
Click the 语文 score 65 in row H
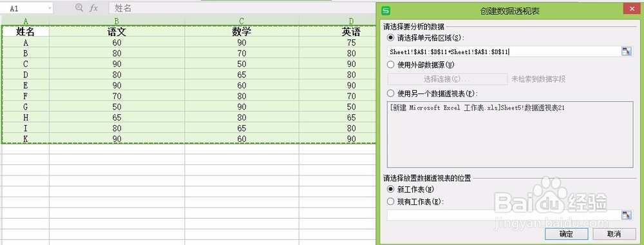(117, 117)
